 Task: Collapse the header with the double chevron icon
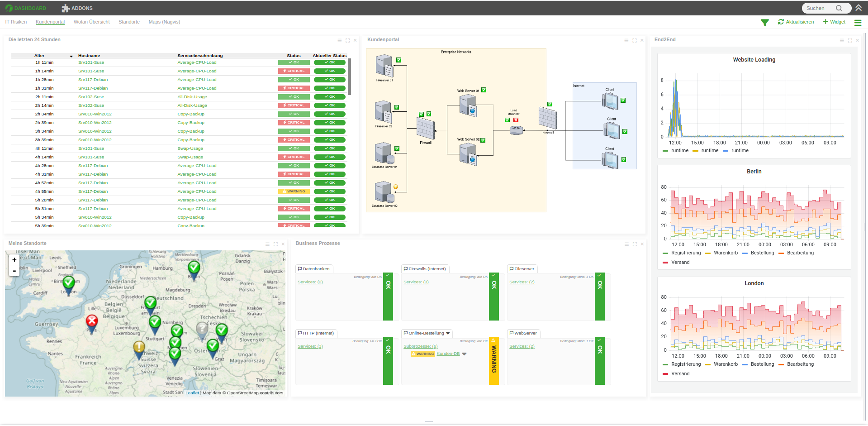click(859, 8)
